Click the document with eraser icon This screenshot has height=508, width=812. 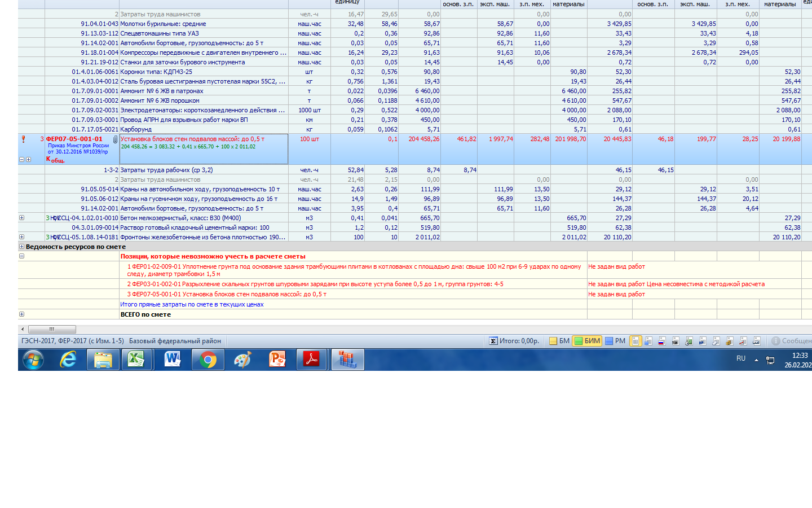tap(716, 341)
